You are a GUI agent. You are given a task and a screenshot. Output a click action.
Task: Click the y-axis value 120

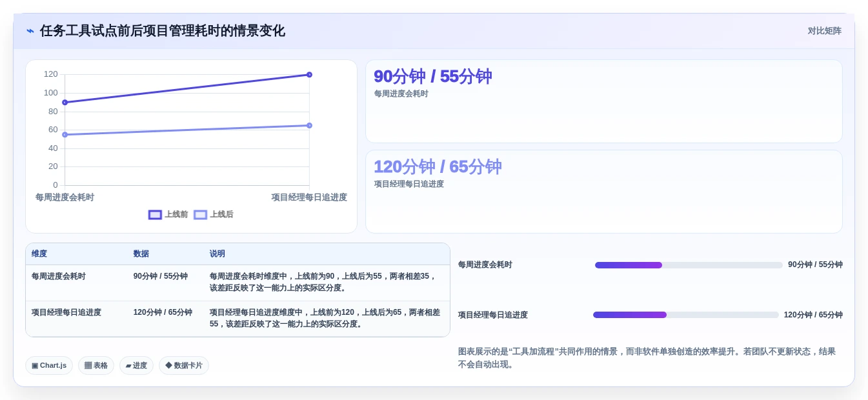51,74
